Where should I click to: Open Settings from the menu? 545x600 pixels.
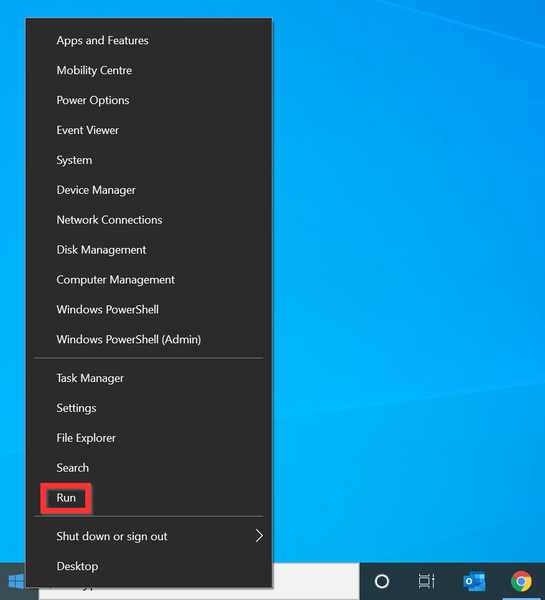tap(149, 408)
